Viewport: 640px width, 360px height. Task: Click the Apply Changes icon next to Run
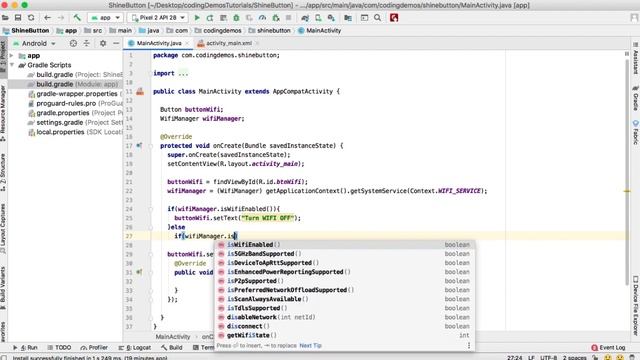coord(210,18)
